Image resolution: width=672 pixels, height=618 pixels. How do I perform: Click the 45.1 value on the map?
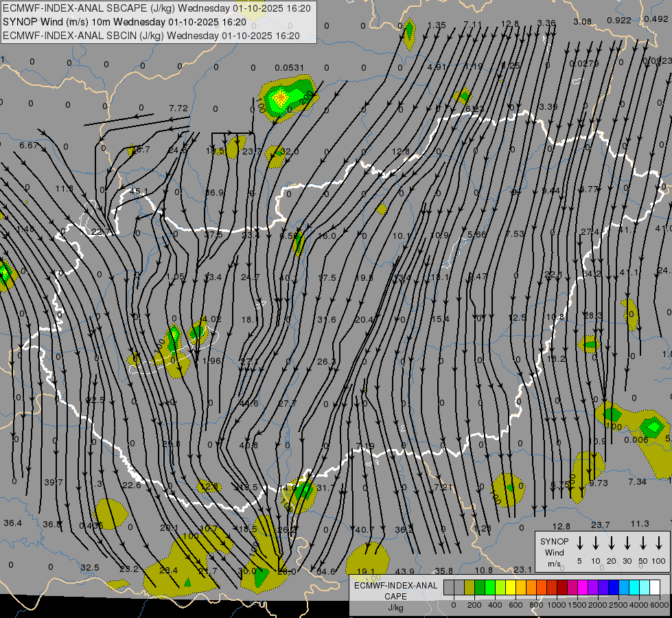(x=139, y=192)
